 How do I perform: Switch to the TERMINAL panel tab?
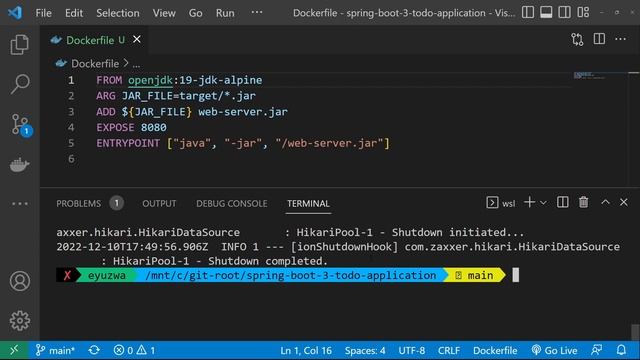pyautogui.click(x=308, y=203)
